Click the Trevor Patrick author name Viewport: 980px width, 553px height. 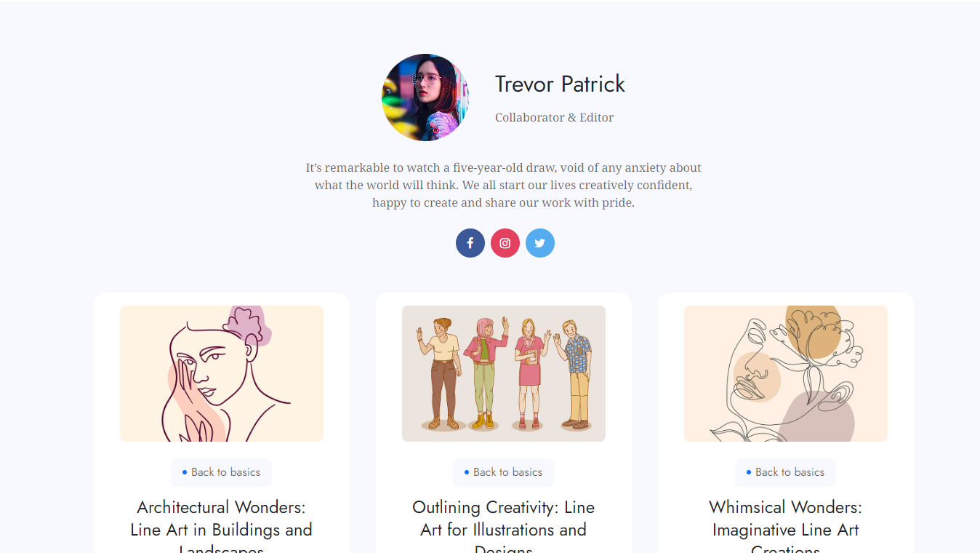[x=560, y=84]
